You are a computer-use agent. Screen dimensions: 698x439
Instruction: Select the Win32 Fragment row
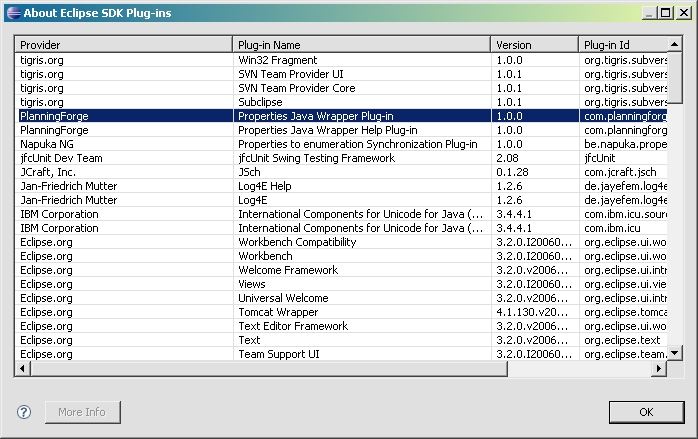pos(341,60)
